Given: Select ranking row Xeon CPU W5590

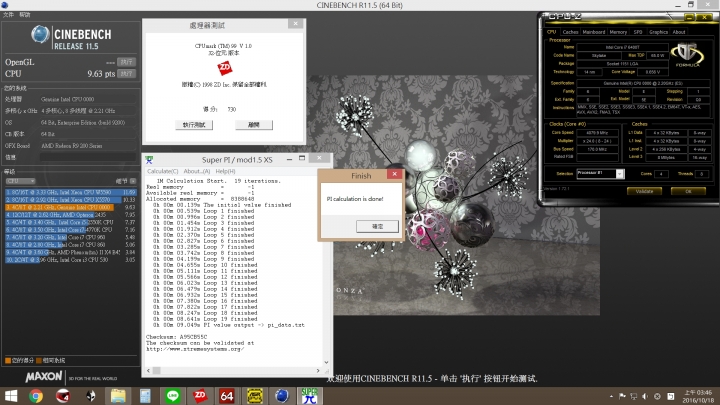Looking at the screenshot, I should [71, 192].
